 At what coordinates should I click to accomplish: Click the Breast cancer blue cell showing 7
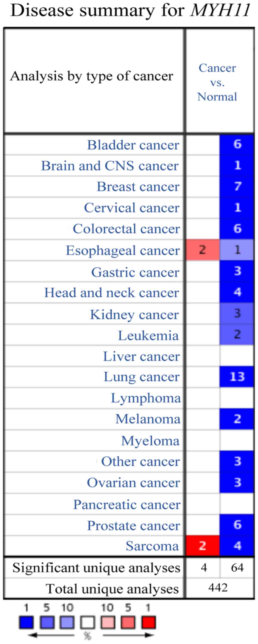point(237,186)
